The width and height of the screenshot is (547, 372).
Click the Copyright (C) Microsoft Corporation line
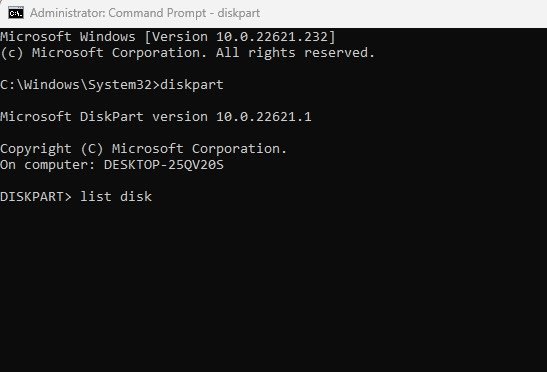click(x=143, y=149)
